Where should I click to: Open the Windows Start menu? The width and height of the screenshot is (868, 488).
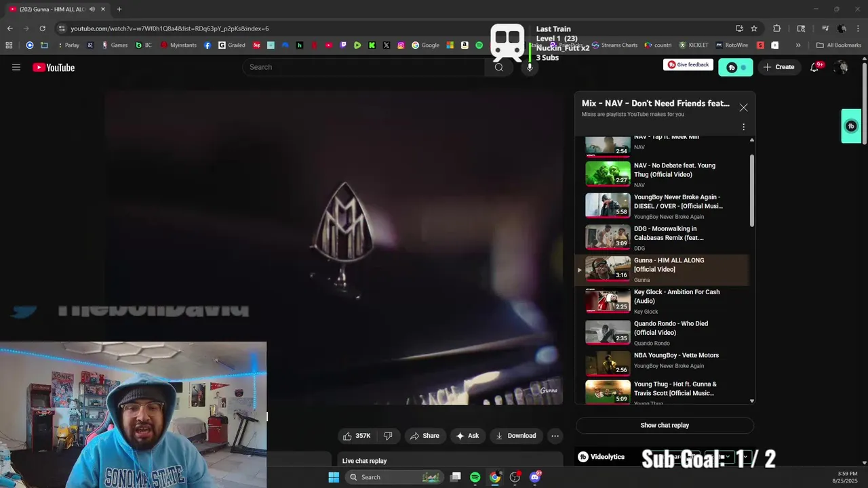pos(334,477)
